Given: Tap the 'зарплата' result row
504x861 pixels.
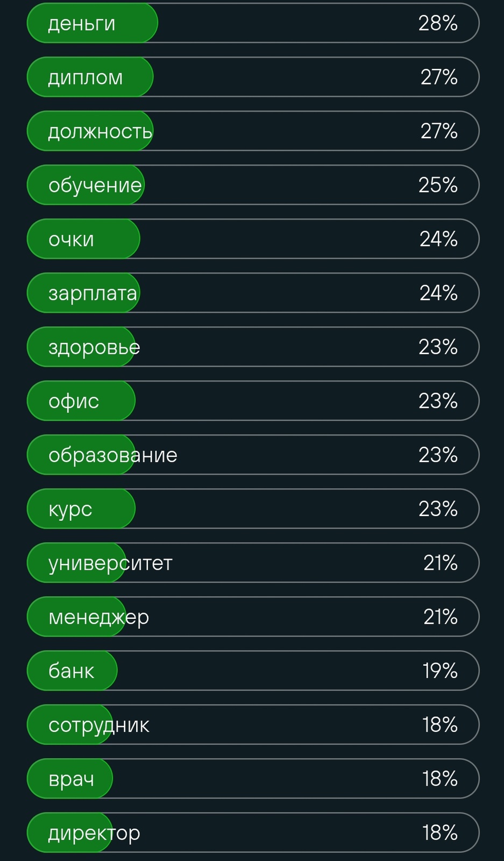Looking at the screenshot, I should click(253, 293).
